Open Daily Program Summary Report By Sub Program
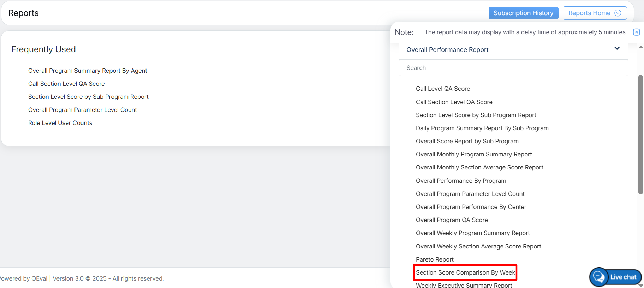 coord(482,128)
